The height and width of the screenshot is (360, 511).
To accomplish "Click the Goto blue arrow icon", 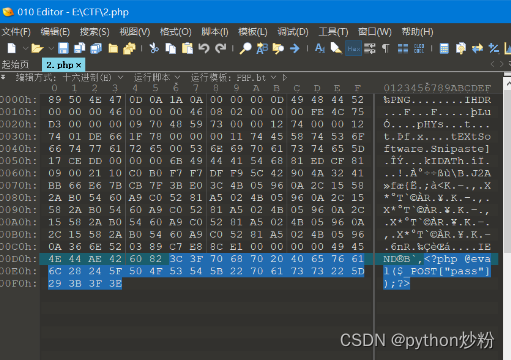I will click(295, 49).
